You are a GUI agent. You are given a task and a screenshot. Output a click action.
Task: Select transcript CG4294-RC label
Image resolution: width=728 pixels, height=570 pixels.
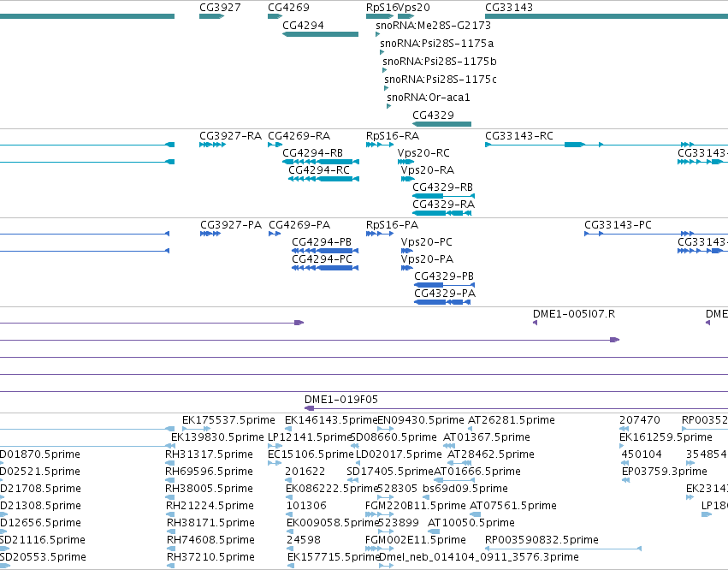click(319, 170)
